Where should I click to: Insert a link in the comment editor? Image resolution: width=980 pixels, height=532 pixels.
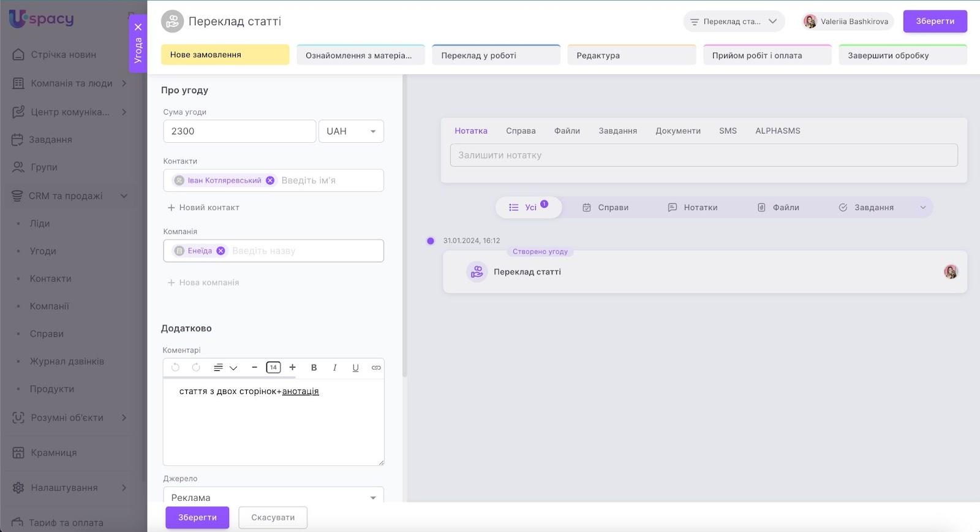pos(376,368)
